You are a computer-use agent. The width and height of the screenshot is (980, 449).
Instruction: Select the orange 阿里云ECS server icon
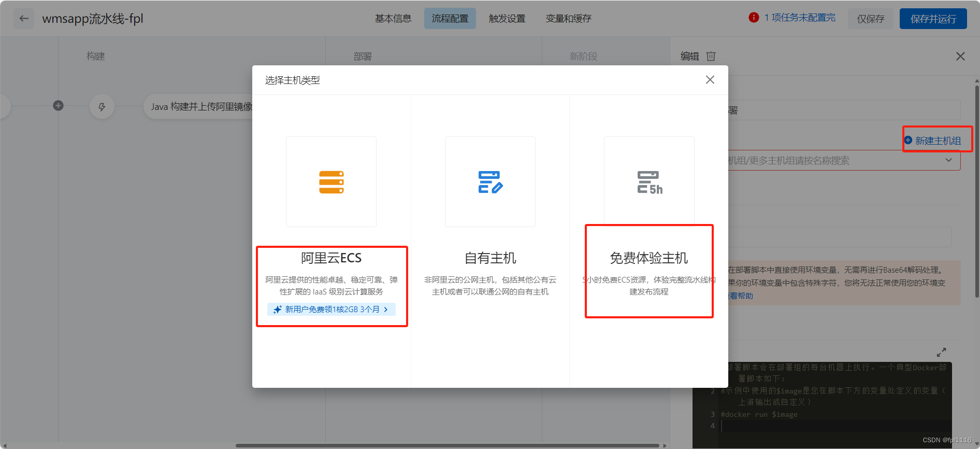click(x=332, y=182)
